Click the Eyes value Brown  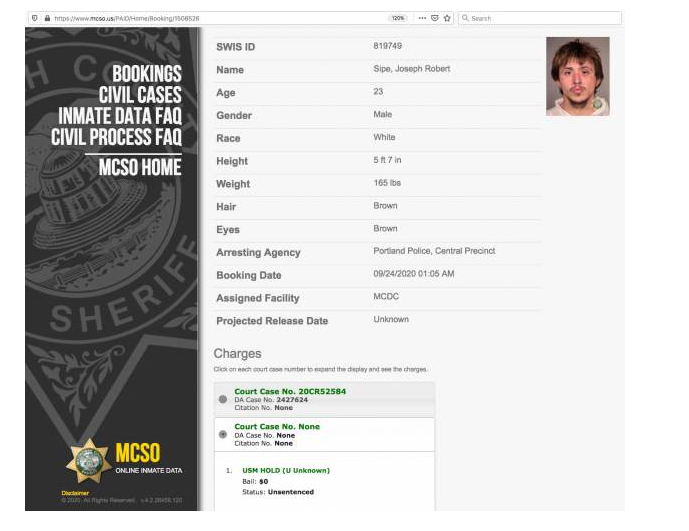point(385,229)
